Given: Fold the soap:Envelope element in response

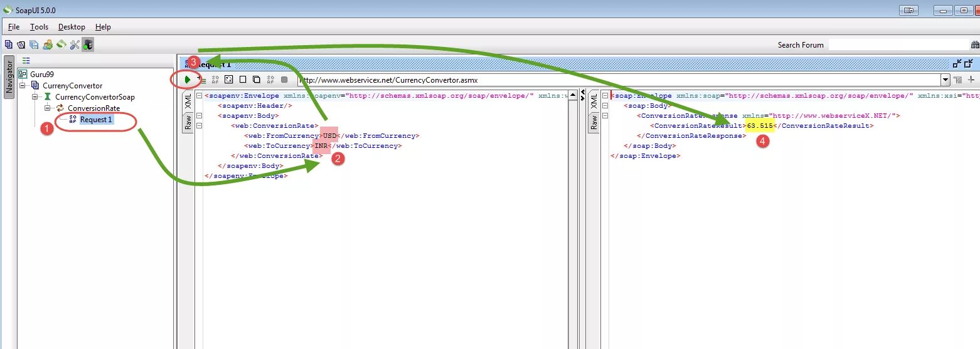Looking at the screenshot, I should point(605,96).
